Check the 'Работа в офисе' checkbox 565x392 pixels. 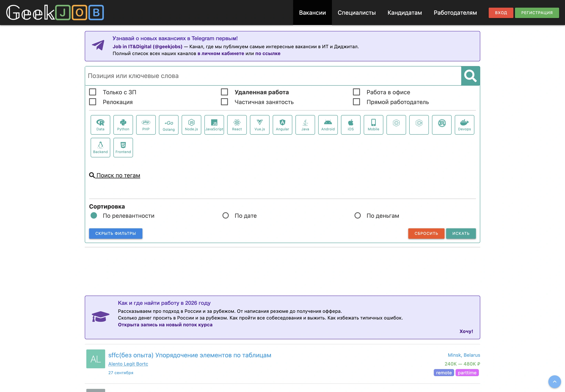point(356,92)
